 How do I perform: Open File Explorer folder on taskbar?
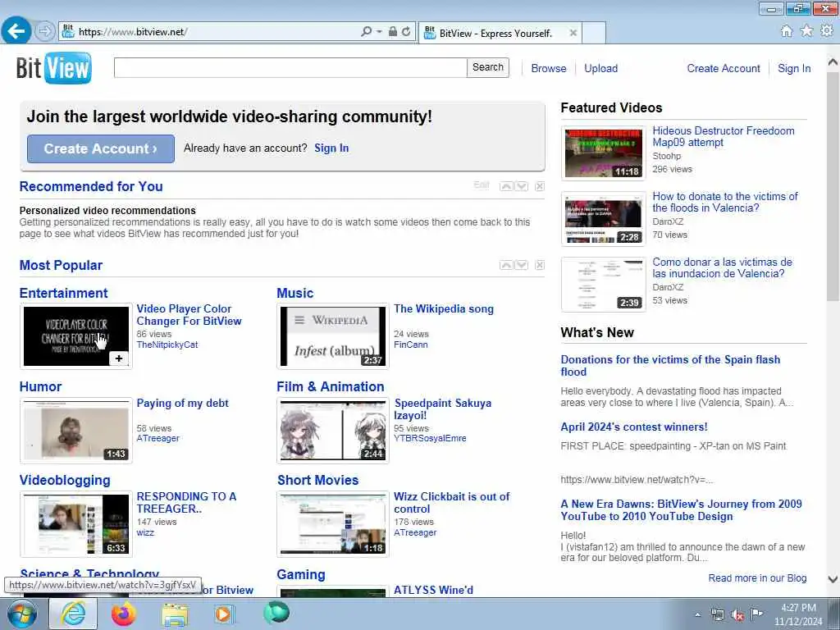pos(175,614)
